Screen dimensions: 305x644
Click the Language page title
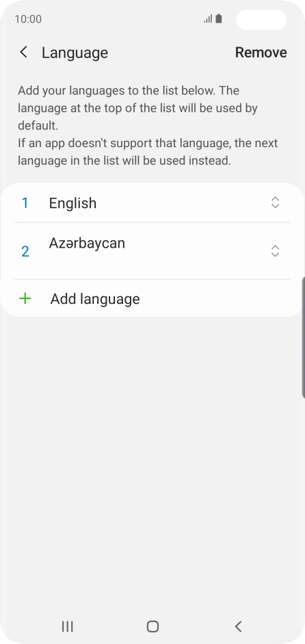75,53
